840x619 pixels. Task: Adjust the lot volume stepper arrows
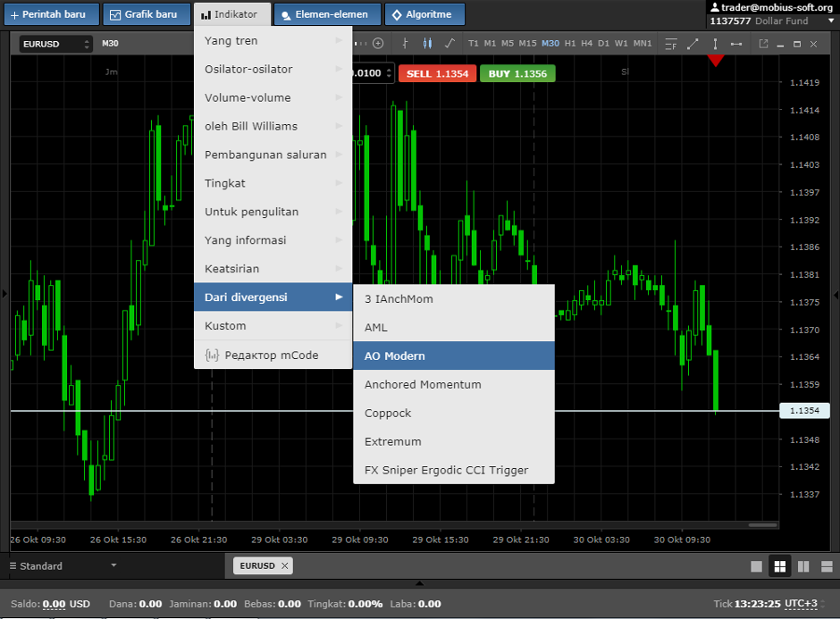pyautogui.click(x=390, y=73)
